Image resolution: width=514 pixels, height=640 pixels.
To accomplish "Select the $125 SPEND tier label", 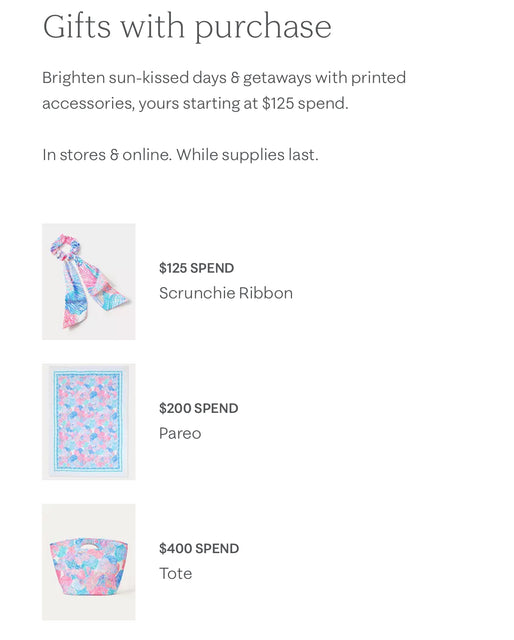I will point(196,268).
